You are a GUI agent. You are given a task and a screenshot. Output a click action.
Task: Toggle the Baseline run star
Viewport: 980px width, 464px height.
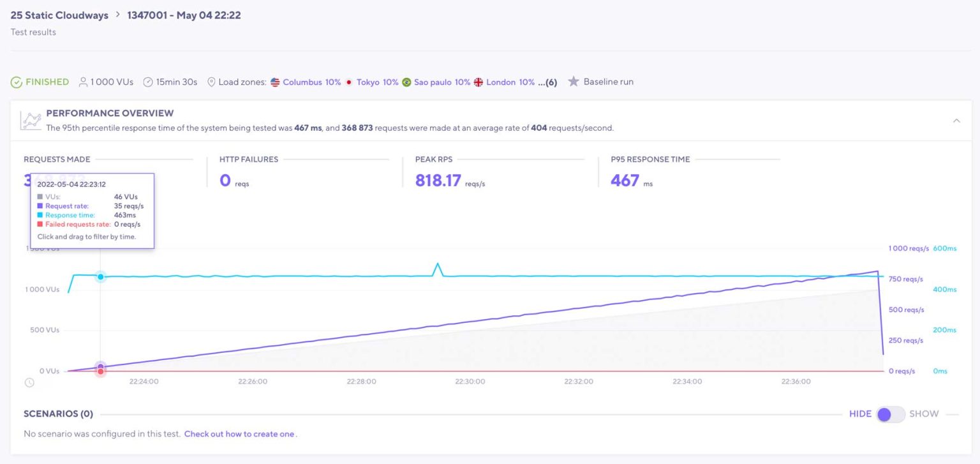(574, 82)
